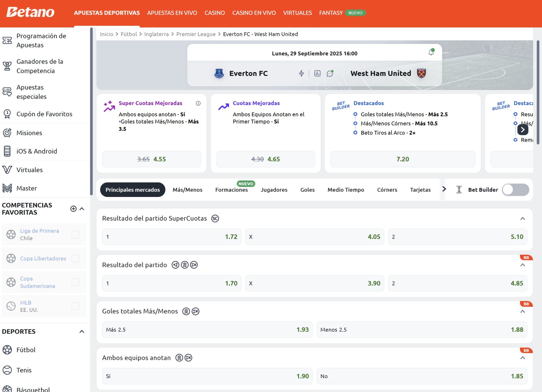The image size is (542, 392).
Task: Click the lightning bolt quick bet icon
Action: (x=301, y=73)
